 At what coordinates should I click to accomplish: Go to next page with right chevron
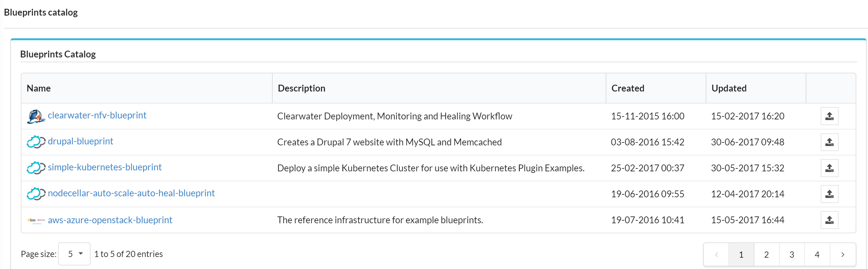[843, 254]
